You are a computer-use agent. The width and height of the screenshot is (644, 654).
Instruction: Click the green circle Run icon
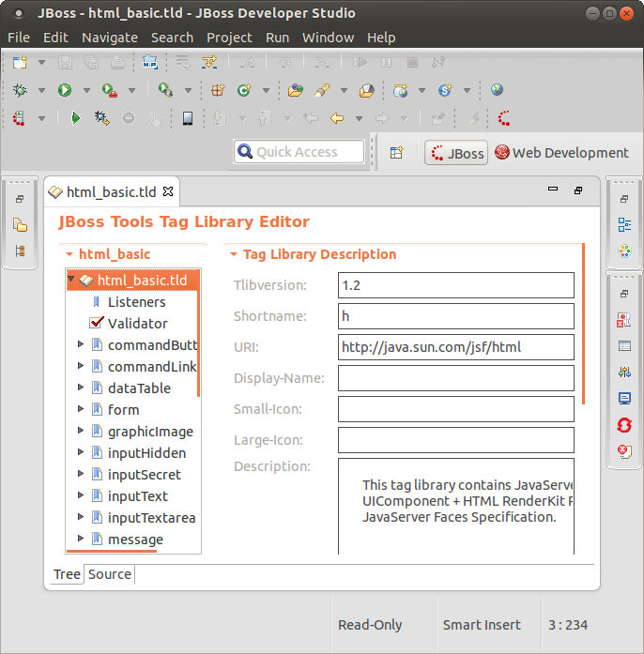point(65,90)
